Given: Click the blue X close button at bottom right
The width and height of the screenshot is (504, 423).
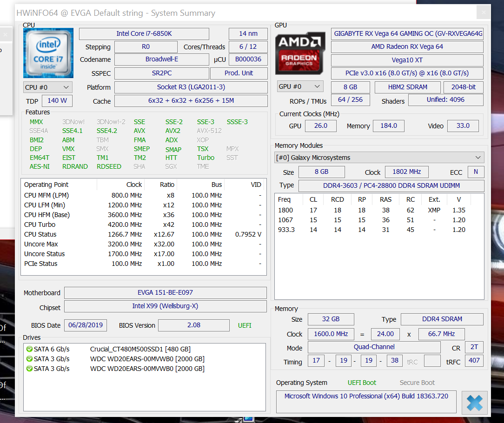Looking at the screenshot, I should 474,403.
